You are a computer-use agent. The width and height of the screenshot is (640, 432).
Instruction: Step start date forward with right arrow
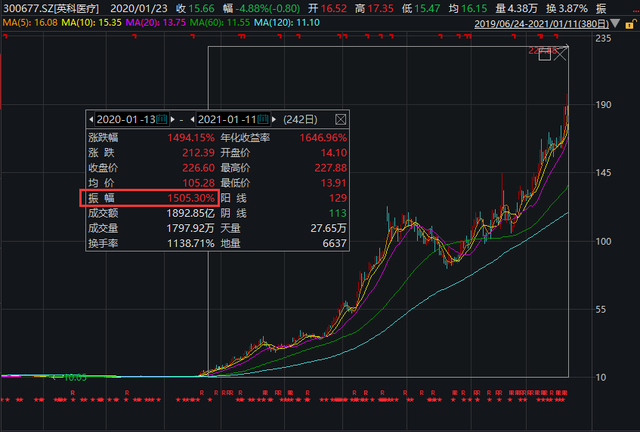pyautogui.click(x=170, y=119)
